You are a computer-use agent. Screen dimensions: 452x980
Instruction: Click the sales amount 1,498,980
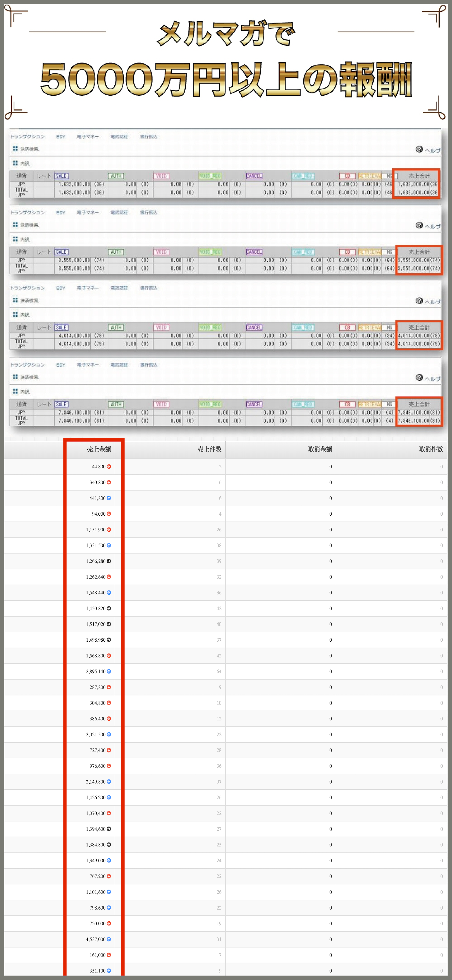tap(96, 640)
